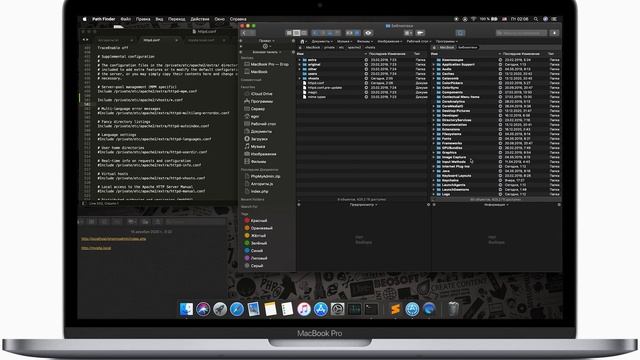Open Finder from the Dock
This screenshot has height=360, width=640.
[186, 309]
